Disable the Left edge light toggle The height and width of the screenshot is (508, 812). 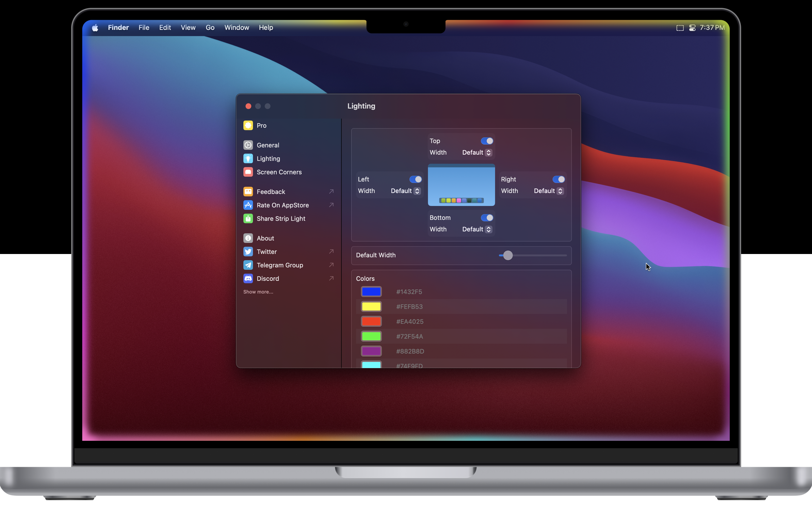415,179
